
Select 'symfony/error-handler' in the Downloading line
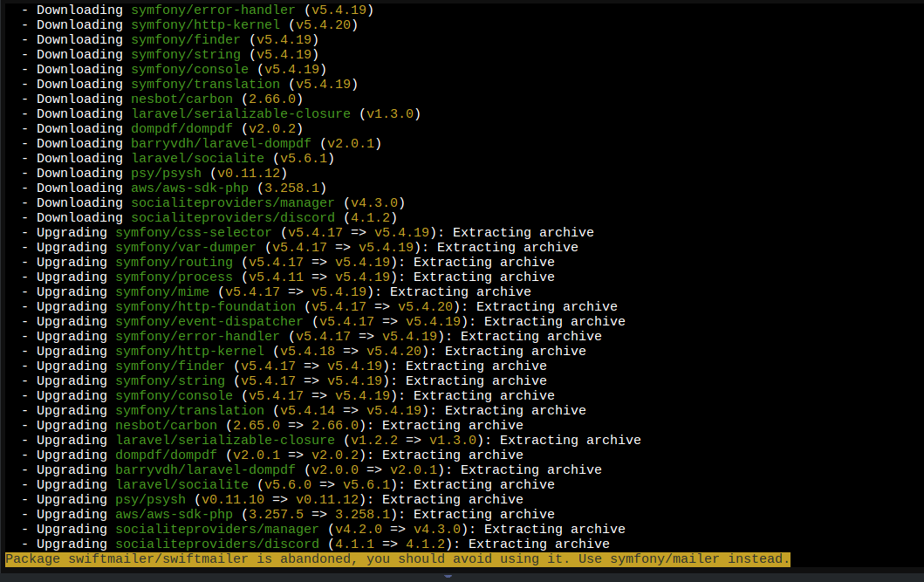pyautogui.click(x=213, y=10)
